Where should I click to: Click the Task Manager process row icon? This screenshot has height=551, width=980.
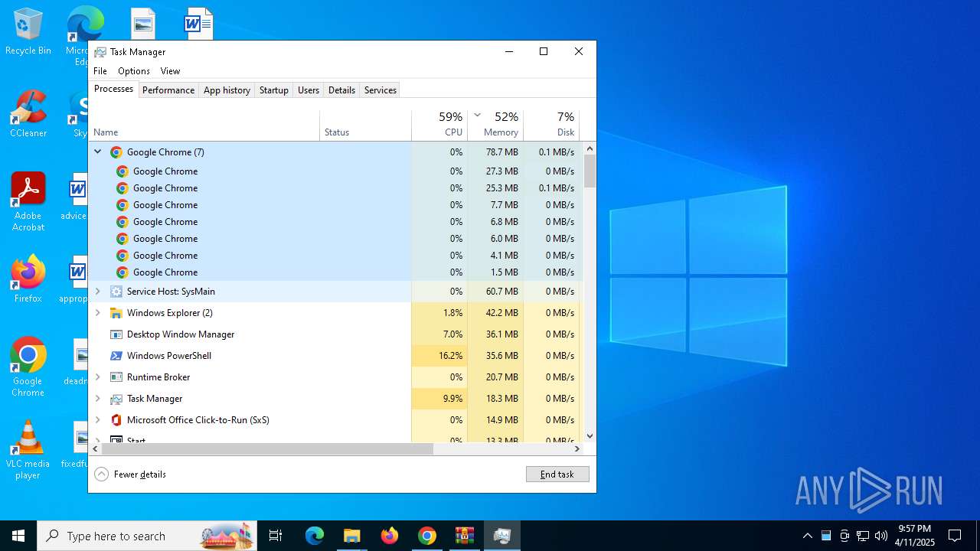116,399
